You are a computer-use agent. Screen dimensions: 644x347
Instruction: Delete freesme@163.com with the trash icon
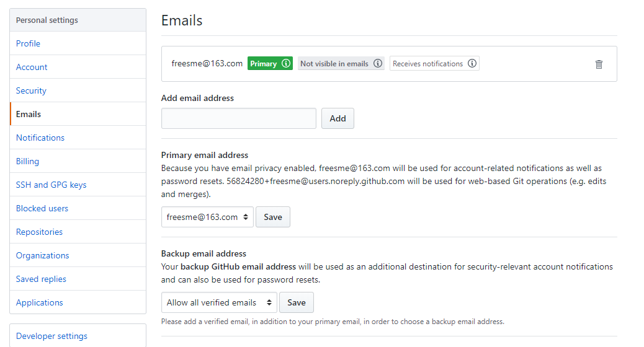(x=599, y=64)
